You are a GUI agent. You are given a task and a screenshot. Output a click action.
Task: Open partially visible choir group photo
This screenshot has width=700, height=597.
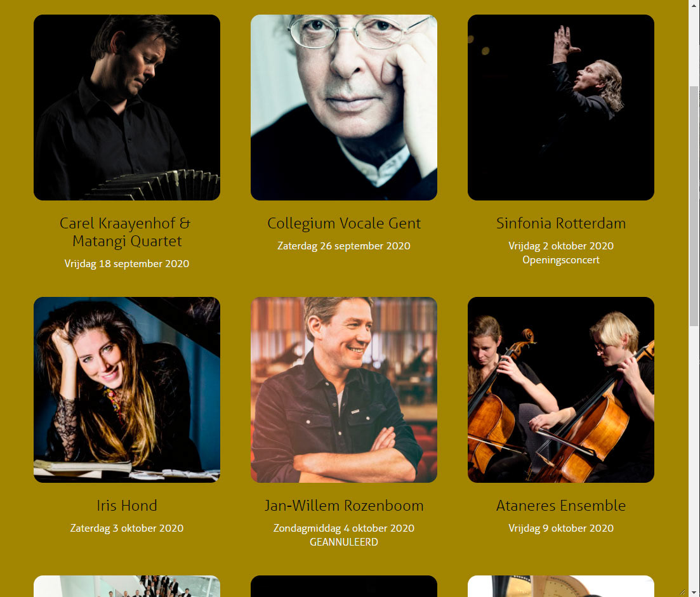click(x=127, y=586)
